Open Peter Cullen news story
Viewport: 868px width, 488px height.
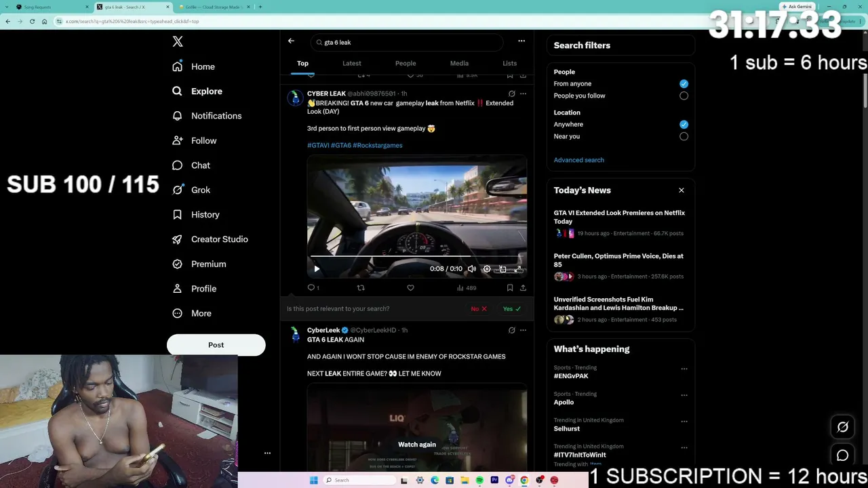[620, 268]
